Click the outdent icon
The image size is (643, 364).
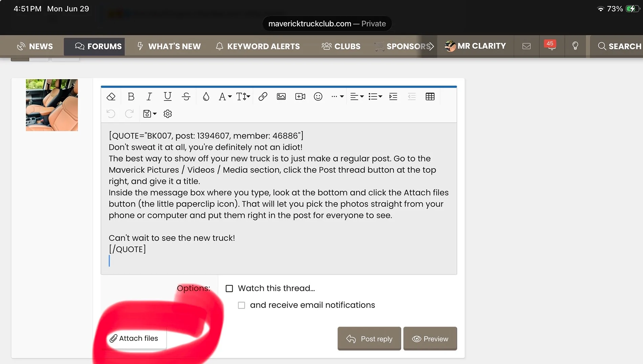412,97
